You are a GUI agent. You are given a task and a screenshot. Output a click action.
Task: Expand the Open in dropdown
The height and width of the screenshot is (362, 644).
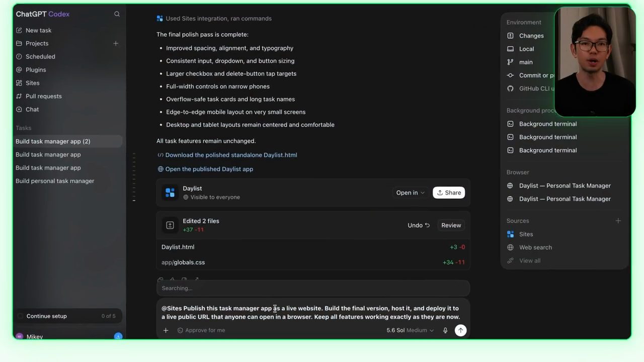[x=410, y=193]
